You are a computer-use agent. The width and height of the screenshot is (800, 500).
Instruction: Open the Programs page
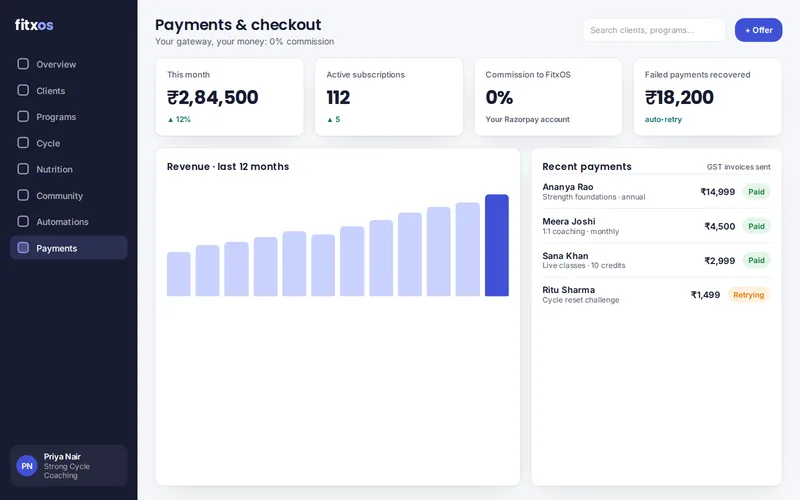(68, 117)
